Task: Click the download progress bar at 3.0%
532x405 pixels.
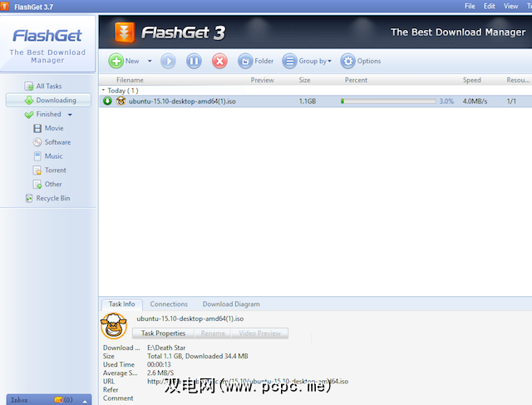Action: click(388, 101)
